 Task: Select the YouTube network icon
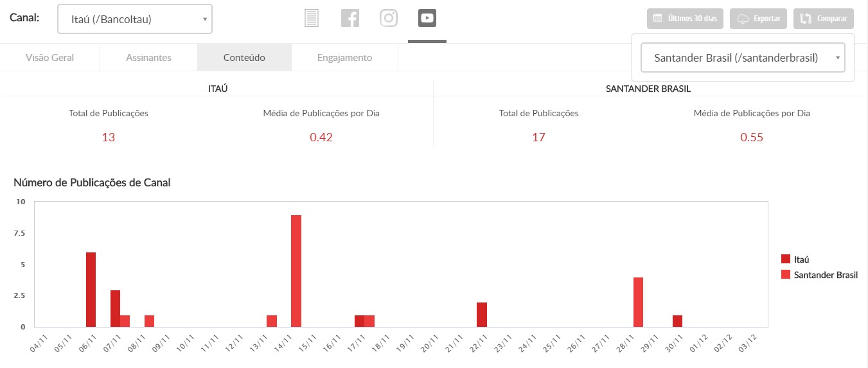(x=427, y=19)
